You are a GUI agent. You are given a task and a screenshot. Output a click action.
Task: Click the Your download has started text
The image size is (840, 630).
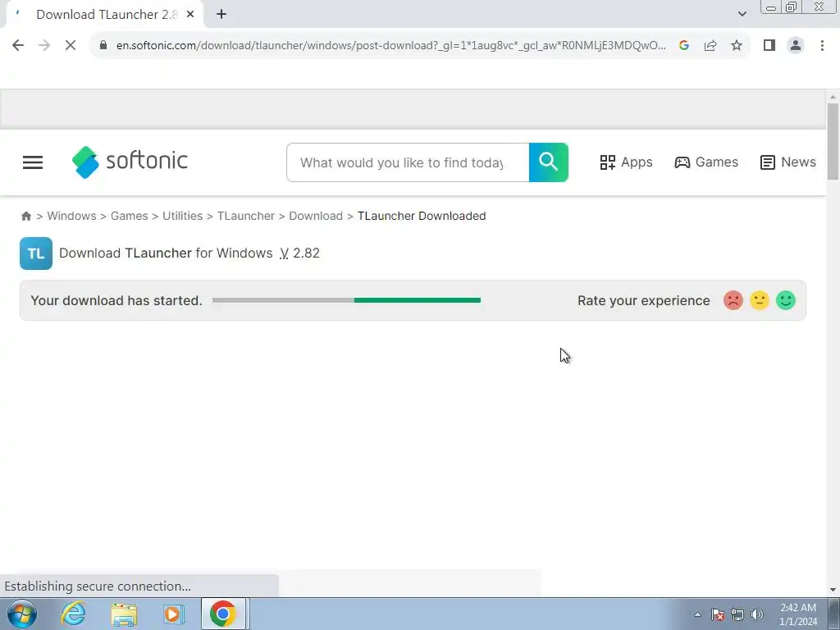coord(116,300)
